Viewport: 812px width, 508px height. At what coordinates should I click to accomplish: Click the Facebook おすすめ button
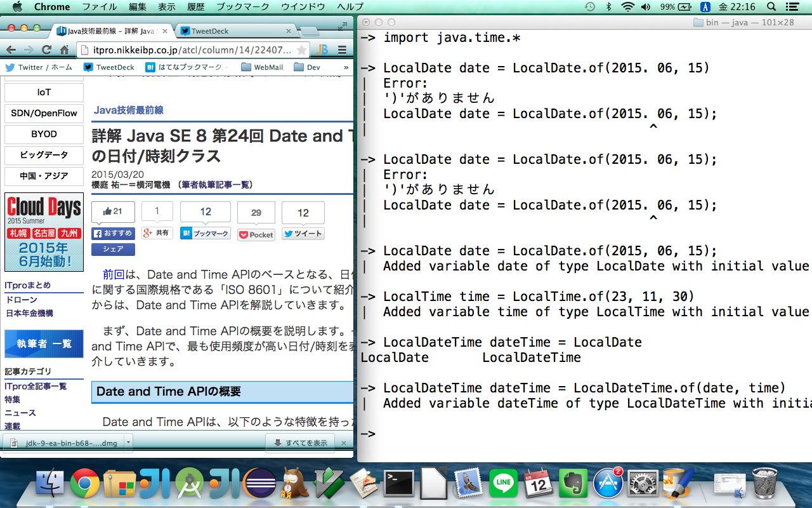point(113,233)
